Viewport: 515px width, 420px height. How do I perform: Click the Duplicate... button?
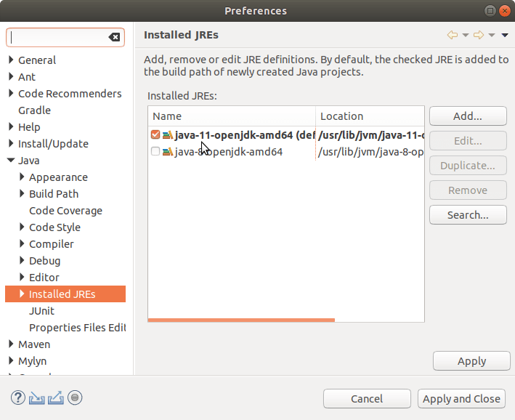pyautogui.click(x=468, y=165)
